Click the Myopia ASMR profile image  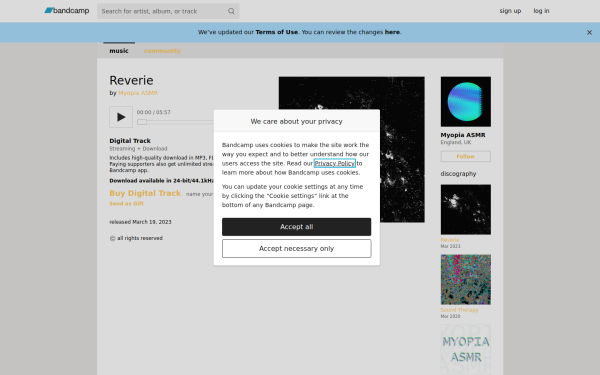tap(466, 102)
